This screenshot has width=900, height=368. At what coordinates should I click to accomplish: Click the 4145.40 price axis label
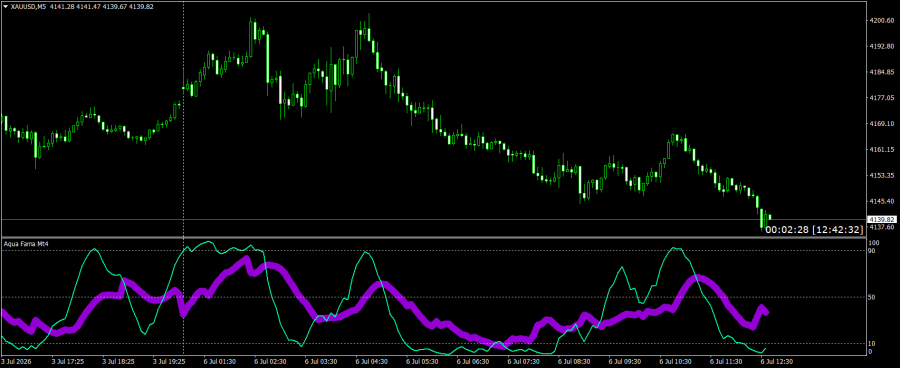(882, 201)
